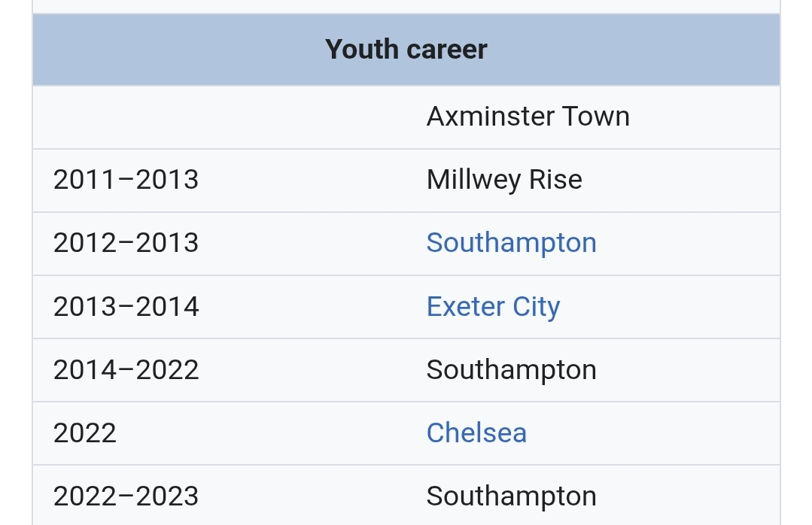The image size is (812, 525).
Task: Open the Chelsea club link
Action: pyautogui.click(x=476, y=433)
